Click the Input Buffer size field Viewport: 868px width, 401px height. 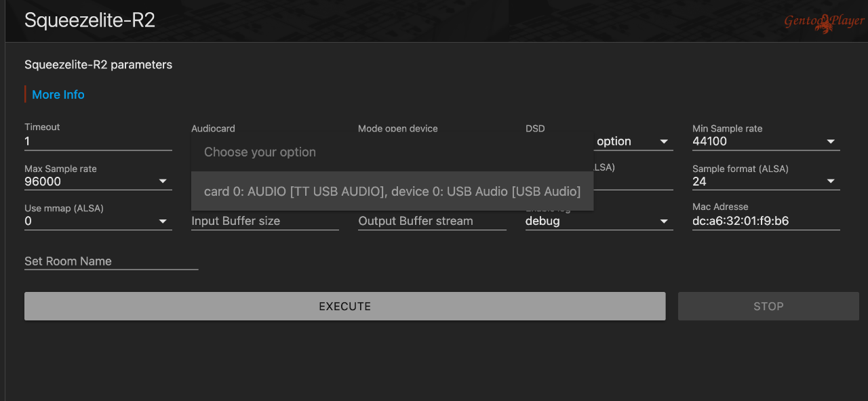tap(265, 221)
